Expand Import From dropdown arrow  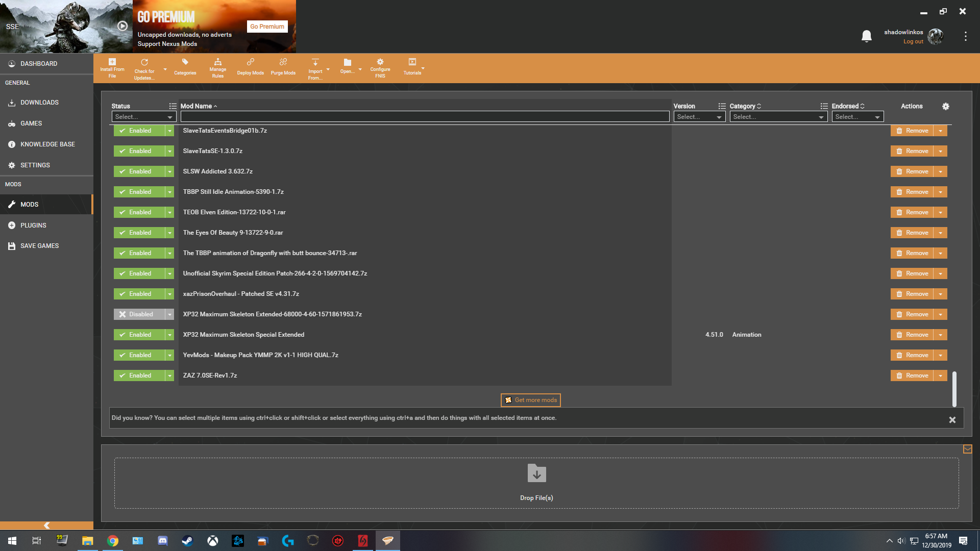point(328,69)
